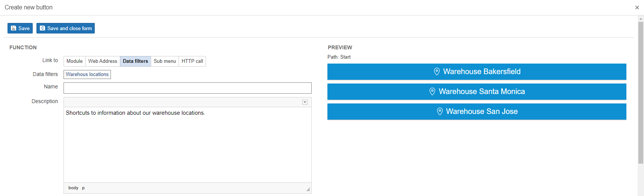Close the Create new button dialog
644x196 pixels.
(x=637, y=8)
